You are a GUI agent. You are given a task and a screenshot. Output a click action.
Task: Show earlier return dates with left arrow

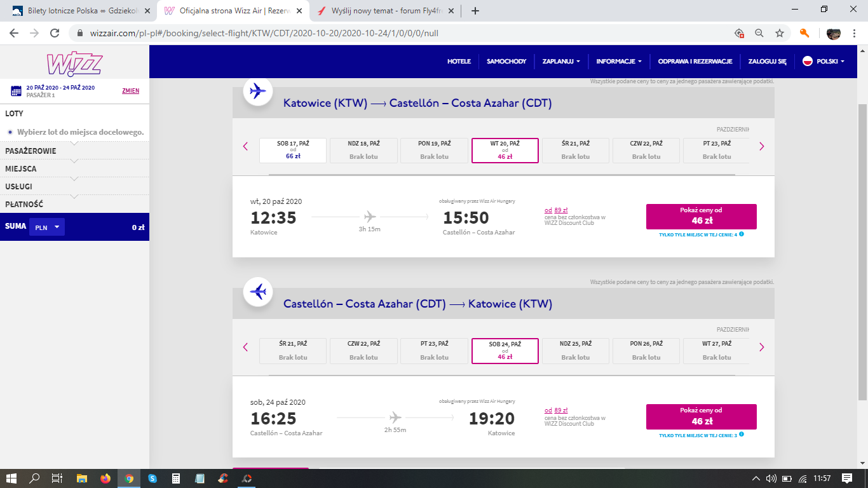pos(245,347)
